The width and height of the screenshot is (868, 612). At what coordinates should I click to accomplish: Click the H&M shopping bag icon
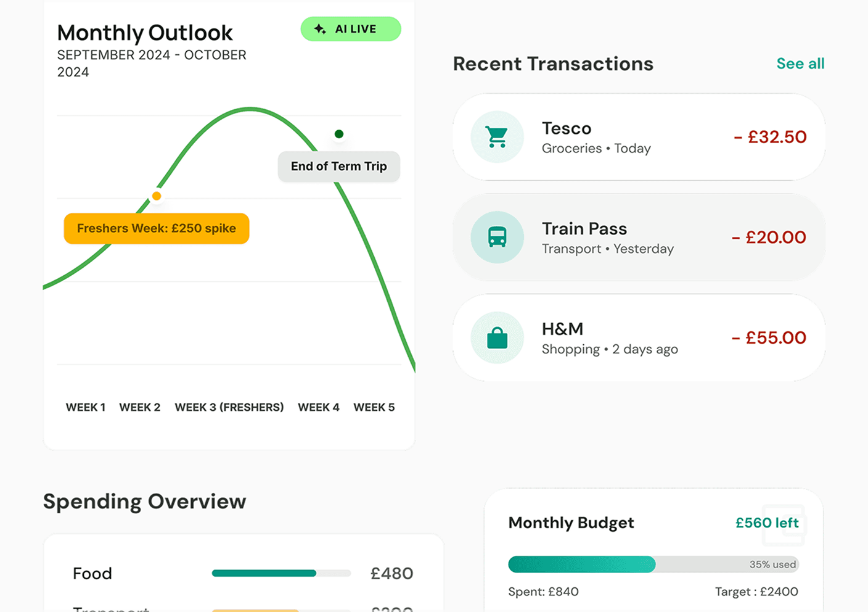point(497,337)
